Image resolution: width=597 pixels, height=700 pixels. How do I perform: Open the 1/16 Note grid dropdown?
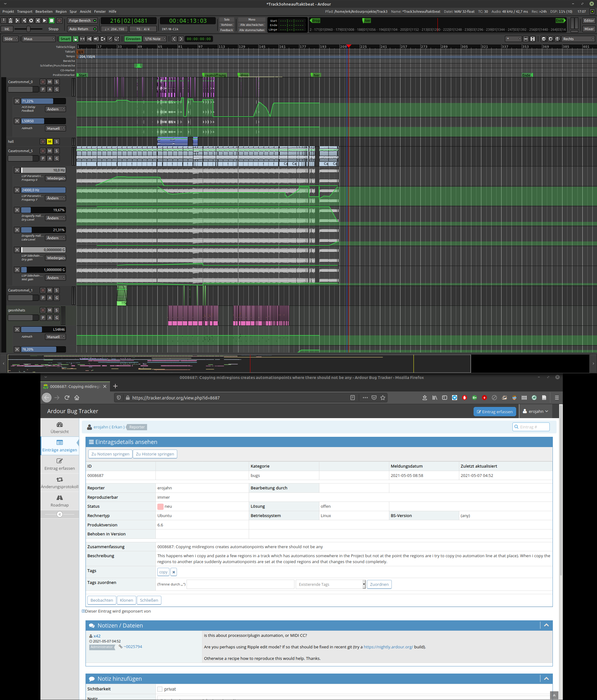point(155,39)
